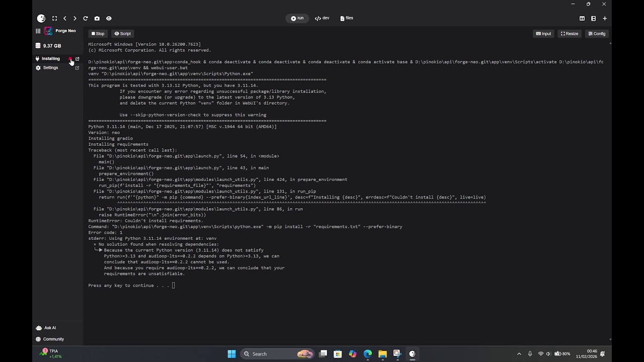Toggle the fullscreen icon in top bar
The width and height of the screenshot is (644, 362).
click(54, 19)
